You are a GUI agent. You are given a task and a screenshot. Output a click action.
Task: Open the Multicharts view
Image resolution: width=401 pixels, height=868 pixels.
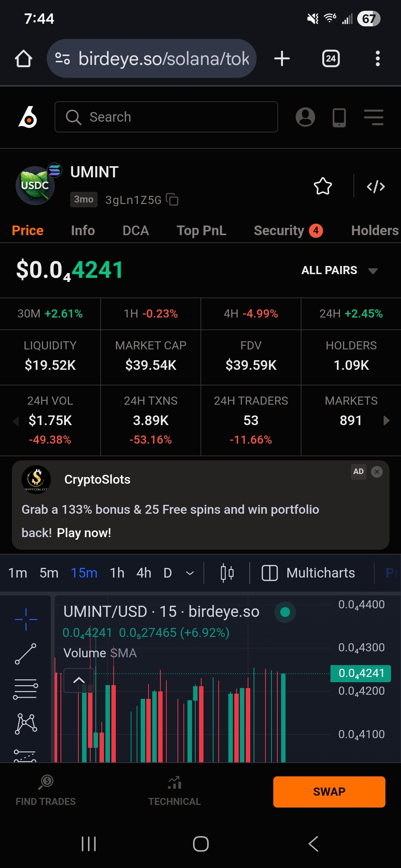click(308, 573)
